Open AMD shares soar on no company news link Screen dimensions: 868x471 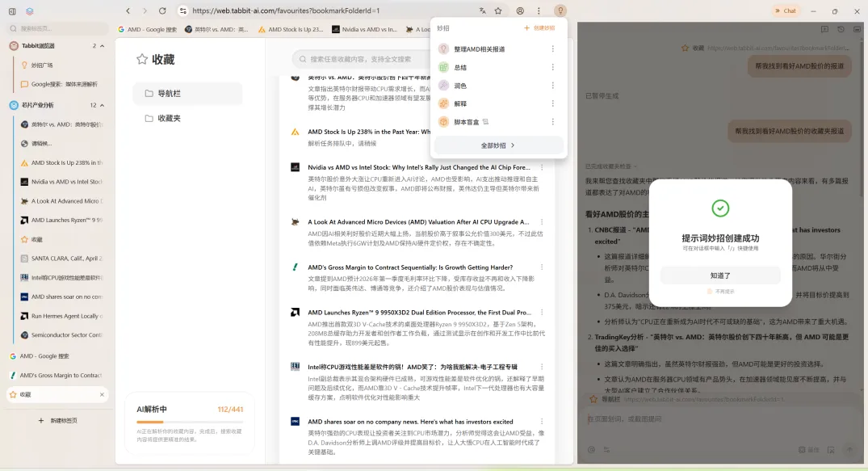(x=410, y=422)
